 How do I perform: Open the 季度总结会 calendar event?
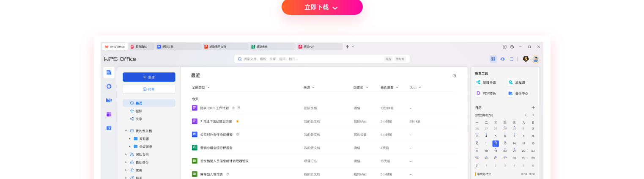[x=505, y=174]
